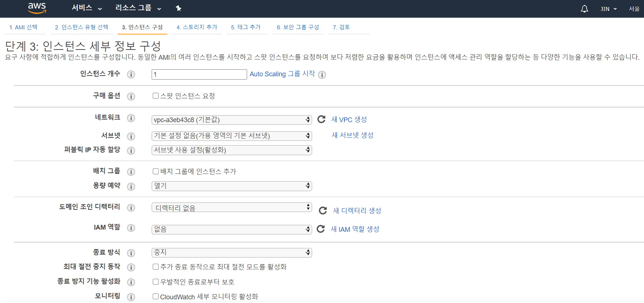Screen dimensions: 644x303
Task: Click the AWS logo home icon
Action: (37, 8)
